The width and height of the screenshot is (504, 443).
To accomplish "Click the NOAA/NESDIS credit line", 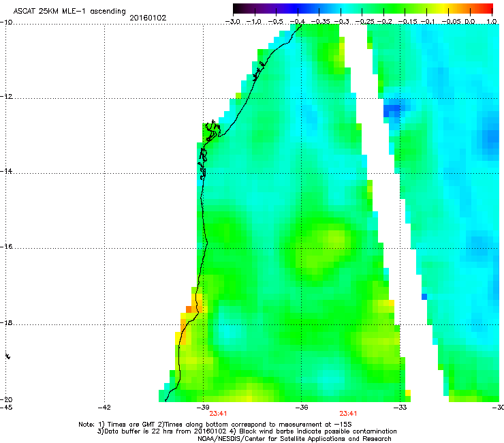I will coord(294,439).
